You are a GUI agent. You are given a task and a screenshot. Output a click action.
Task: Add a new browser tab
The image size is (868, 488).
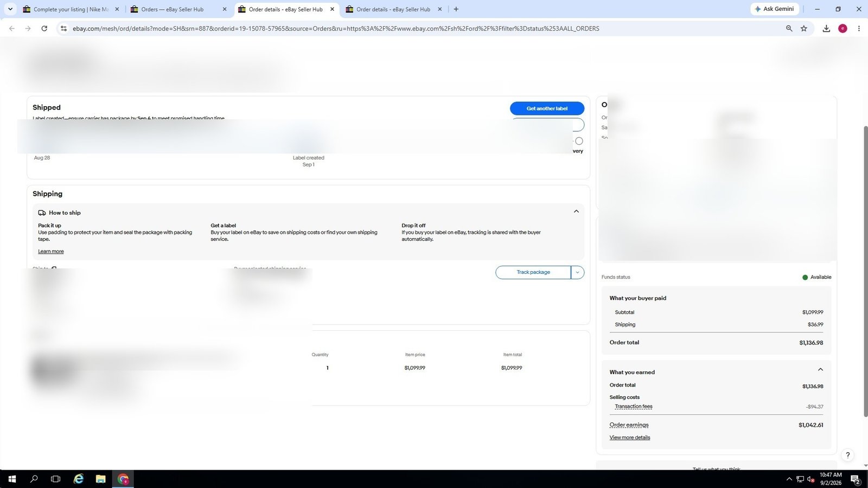pyautogui.click(x=456, y=9)
